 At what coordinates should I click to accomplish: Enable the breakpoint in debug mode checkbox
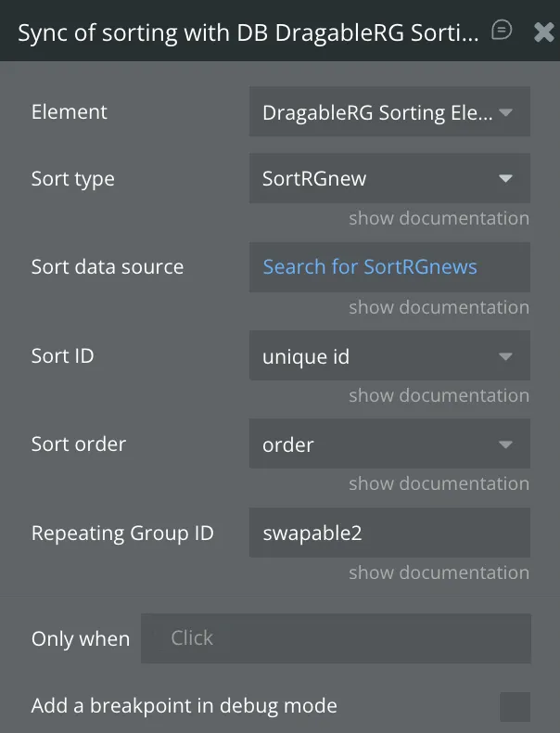click(515, 706)
